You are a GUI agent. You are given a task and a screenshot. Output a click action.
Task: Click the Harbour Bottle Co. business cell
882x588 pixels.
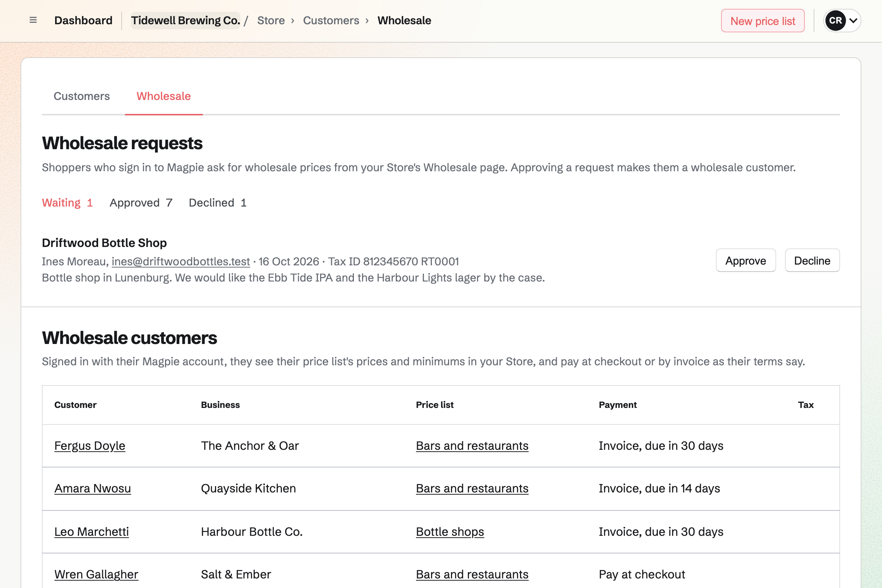point(252,532)
